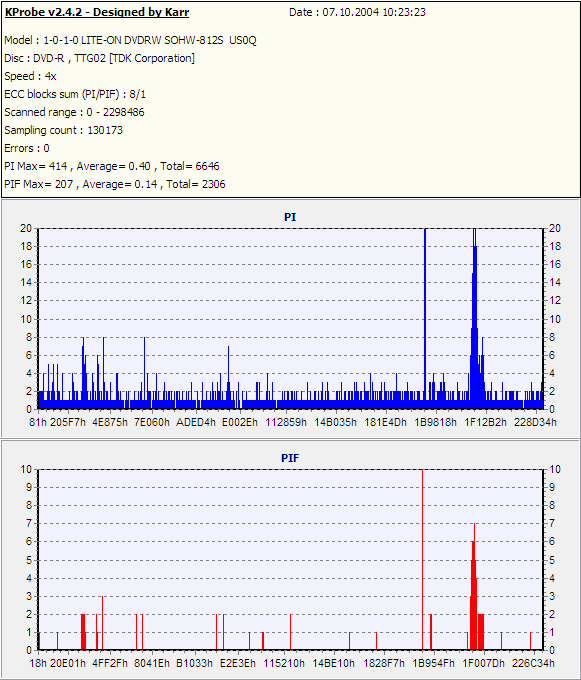Viewport: 581px width, 680px height.
Task: Click the PIF axis label 115210h
Action: click(x=284, y=664)
